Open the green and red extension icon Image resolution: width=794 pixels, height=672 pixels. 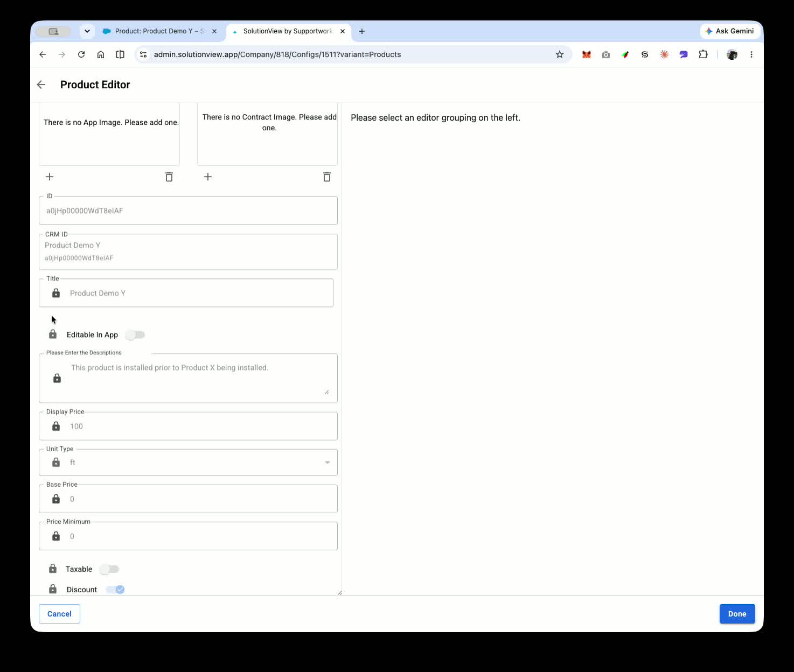625,54
